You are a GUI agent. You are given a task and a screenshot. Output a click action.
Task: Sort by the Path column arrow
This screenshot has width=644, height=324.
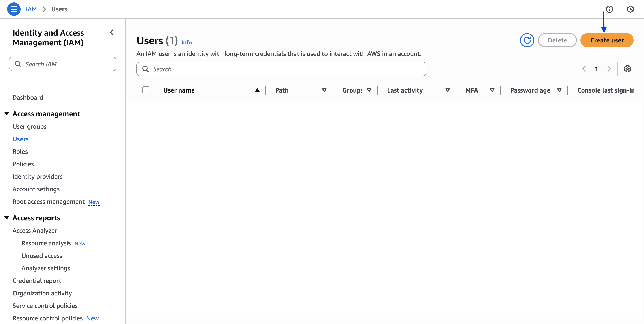pyautogui.click(x=324, y=90)
